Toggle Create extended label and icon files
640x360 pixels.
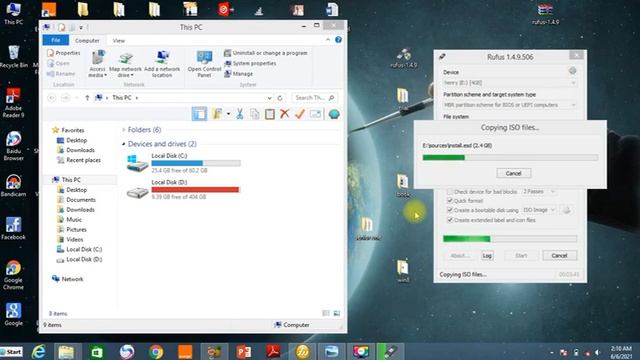click(x=450, y=220)
